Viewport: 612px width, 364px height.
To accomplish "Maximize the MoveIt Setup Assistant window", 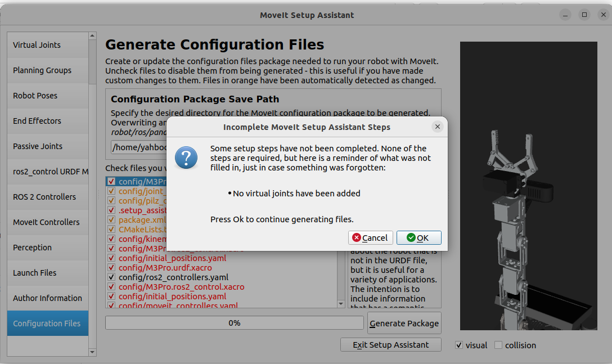I will tap(584, 15).
